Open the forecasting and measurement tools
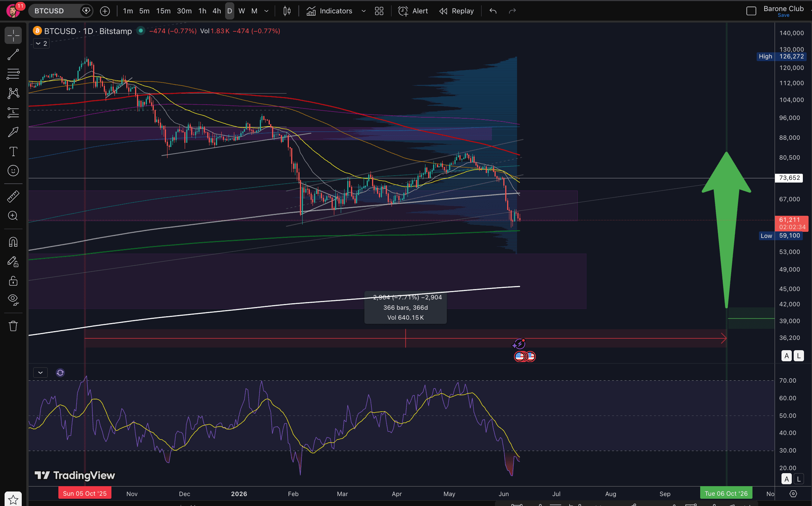 click(x=13, y=113)
